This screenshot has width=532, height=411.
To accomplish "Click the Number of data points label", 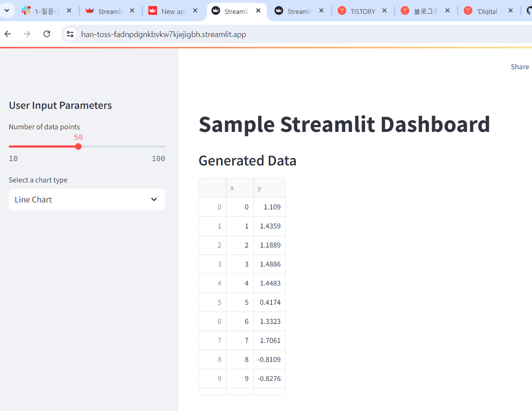I will [44, 127].
